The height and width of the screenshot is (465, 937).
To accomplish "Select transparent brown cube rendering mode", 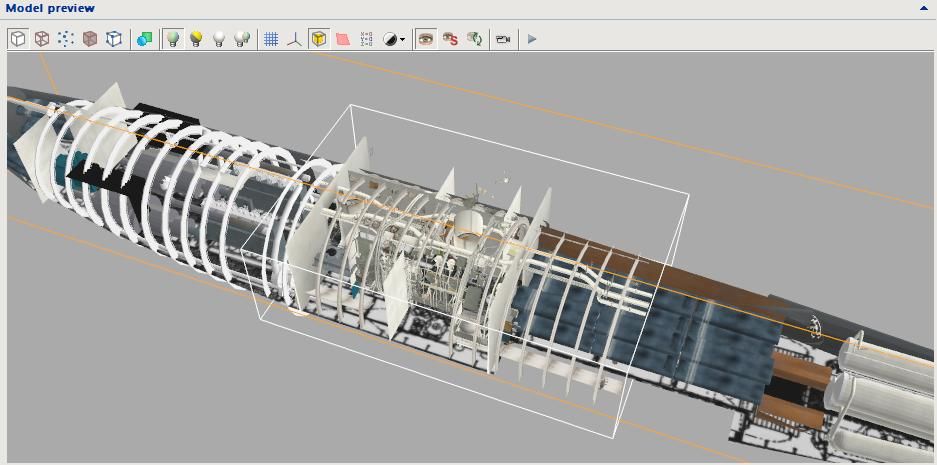I will (90, 39).
